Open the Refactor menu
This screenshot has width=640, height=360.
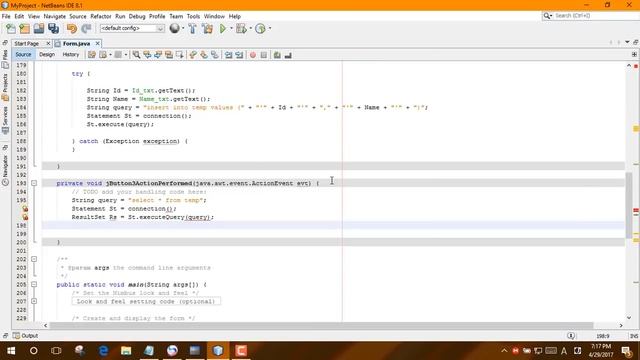tap(101, 16)
